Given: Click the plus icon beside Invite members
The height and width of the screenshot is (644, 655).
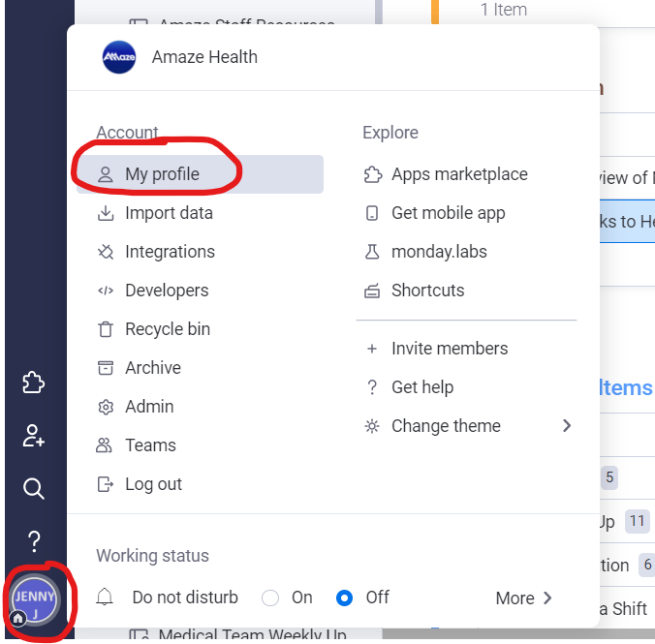Looking at the screenshot, I should point(372,349).
